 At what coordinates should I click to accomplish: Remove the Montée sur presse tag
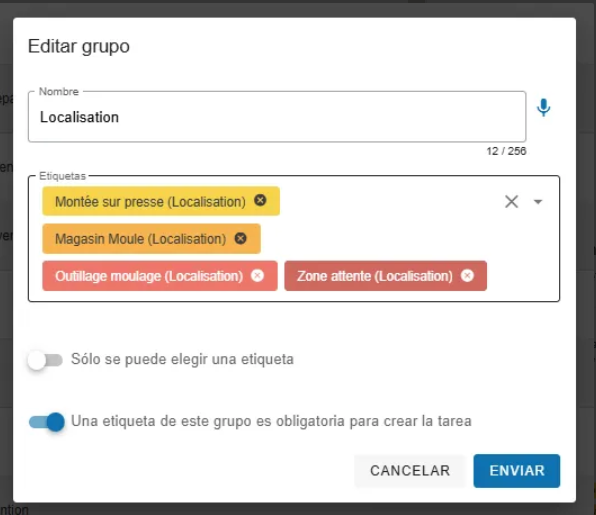pyautogui.click(x=260, y=200)
